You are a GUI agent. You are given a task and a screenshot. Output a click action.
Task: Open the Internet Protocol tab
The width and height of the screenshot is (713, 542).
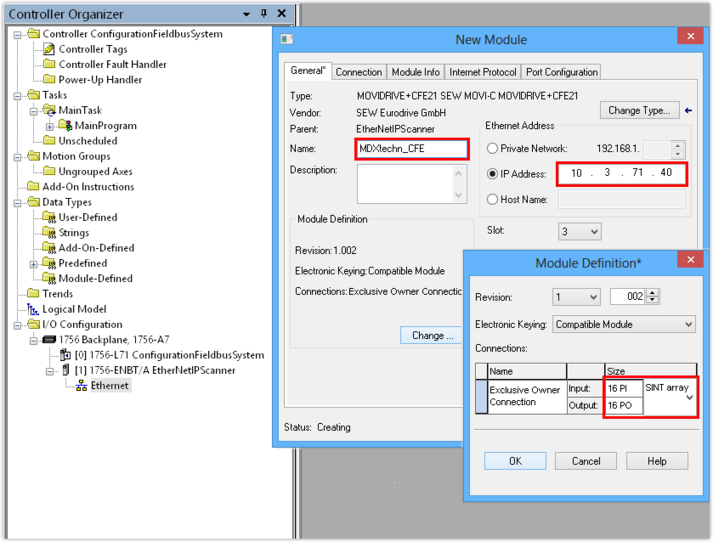click(483, 72)
